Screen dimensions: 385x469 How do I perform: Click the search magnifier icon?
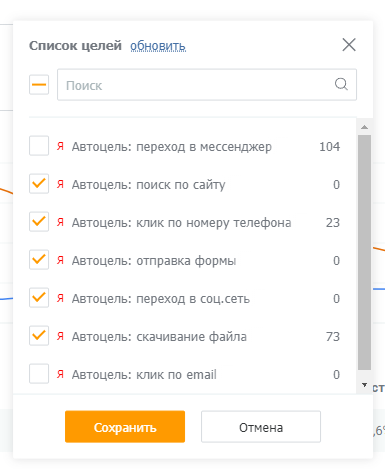341,84
